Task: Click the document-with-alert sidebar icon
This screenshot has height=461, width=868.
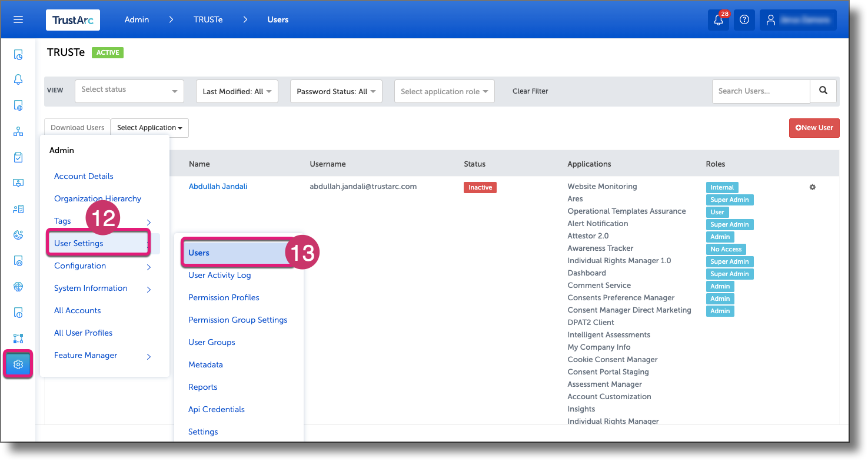Action: point(18,313)
